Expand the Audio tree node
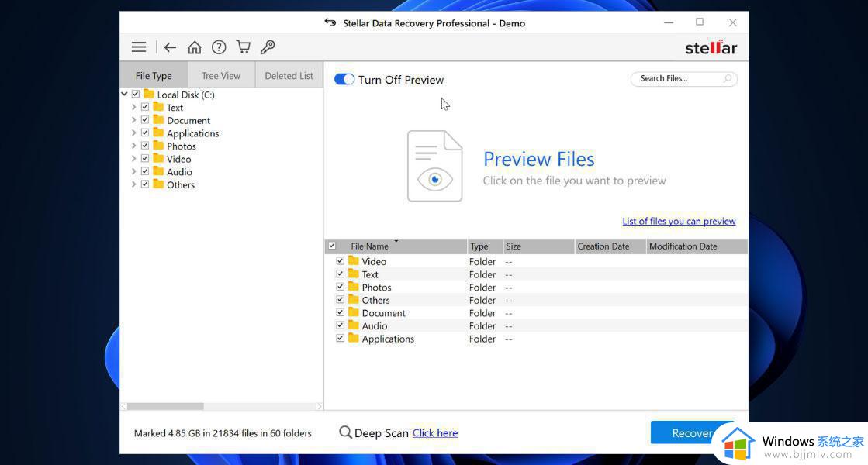 tap(133, 171)
